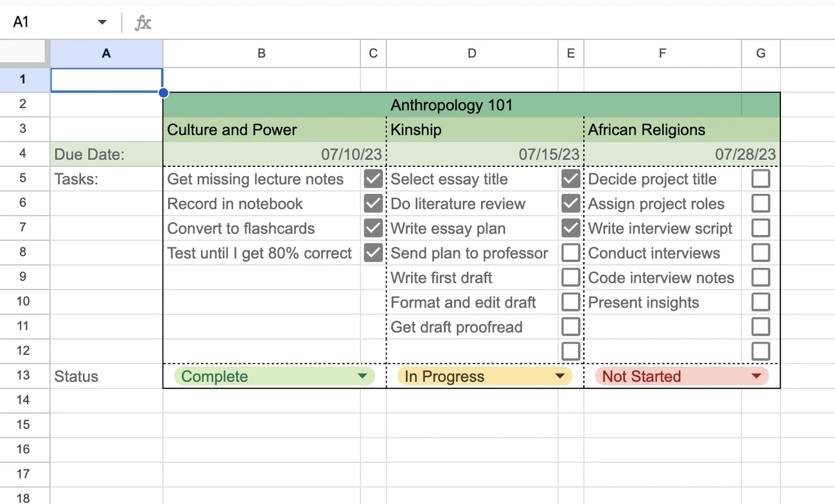This screenshot has height=504, width=835.
Task: Tick the Send plan to professor checkbox
Action: (570, 253)
